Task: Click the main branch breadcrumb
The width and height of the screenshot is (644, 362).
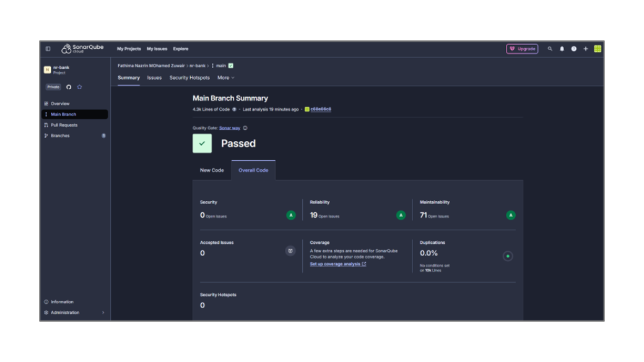Action: pyautogui.click(x=221, y=66)
